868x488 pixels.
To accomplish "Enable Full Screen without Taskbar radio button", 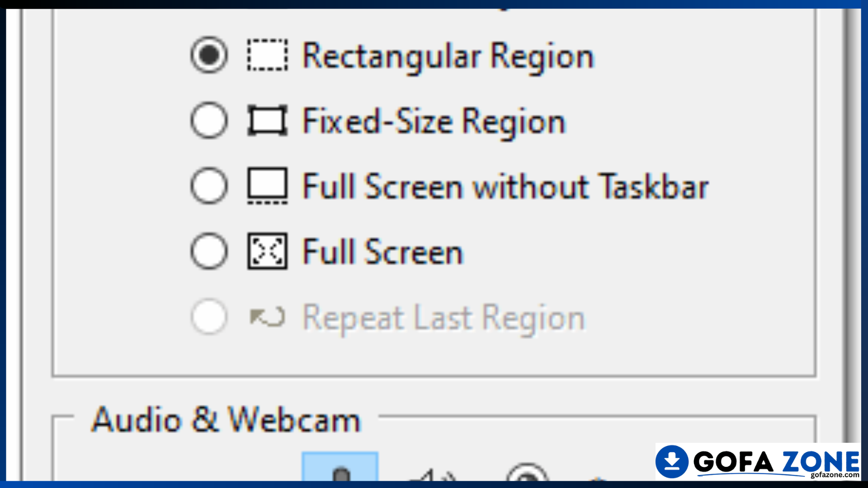I will tap(208, 186).
